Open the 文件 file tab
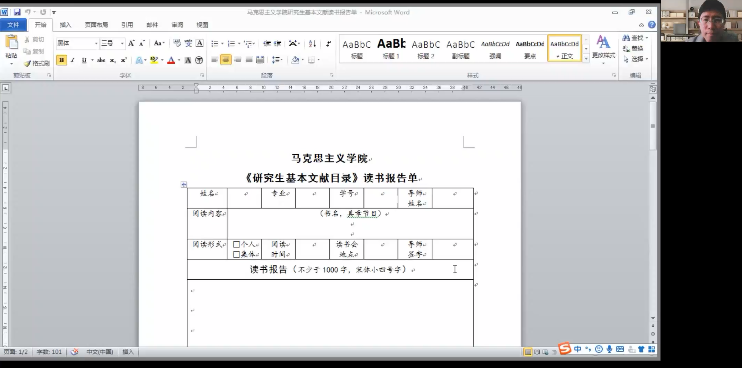Viewport: 742px width, 368px height. tap(13, 25)
